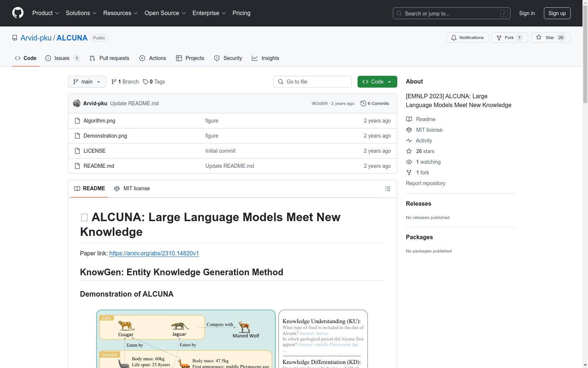This screenshot has width=588, height=368.
Task: Click file icon next to Algorithm.png
Action: point(77,121)
